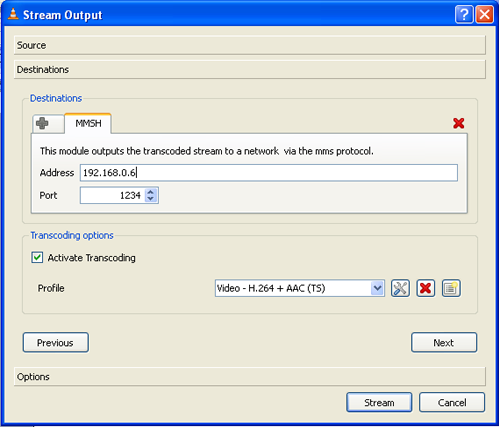
Task: Create a new profile with the notepad icon
Action: click(x=451, y=288)
